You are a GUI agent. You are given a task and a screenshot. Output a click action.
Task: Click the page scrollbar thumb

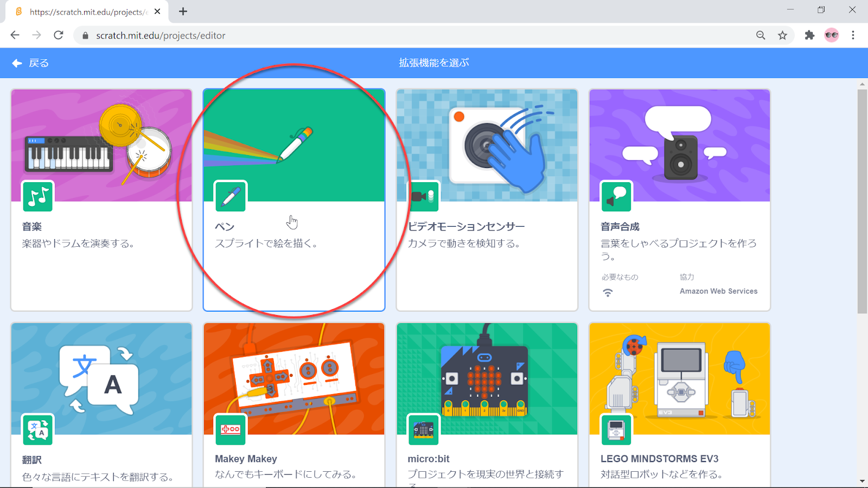862,201
